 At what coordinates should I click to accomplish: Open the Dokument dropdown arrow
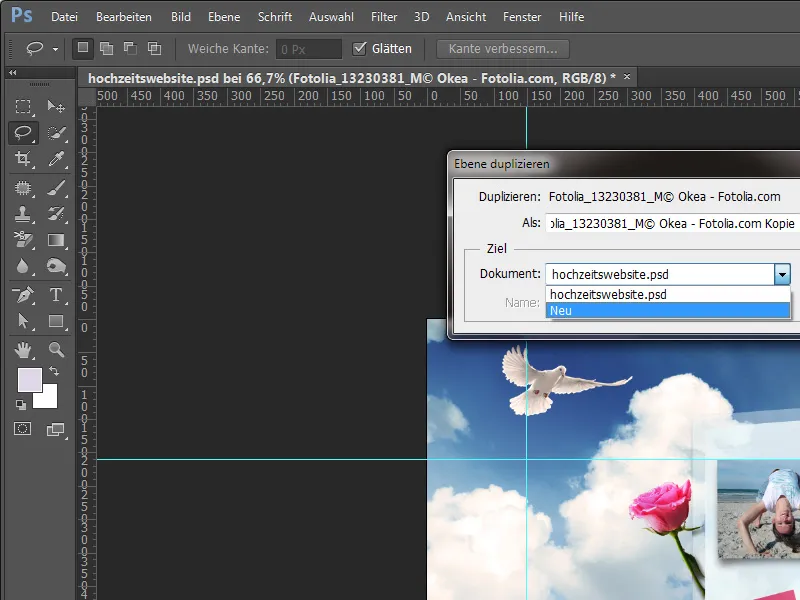[782, 274]
